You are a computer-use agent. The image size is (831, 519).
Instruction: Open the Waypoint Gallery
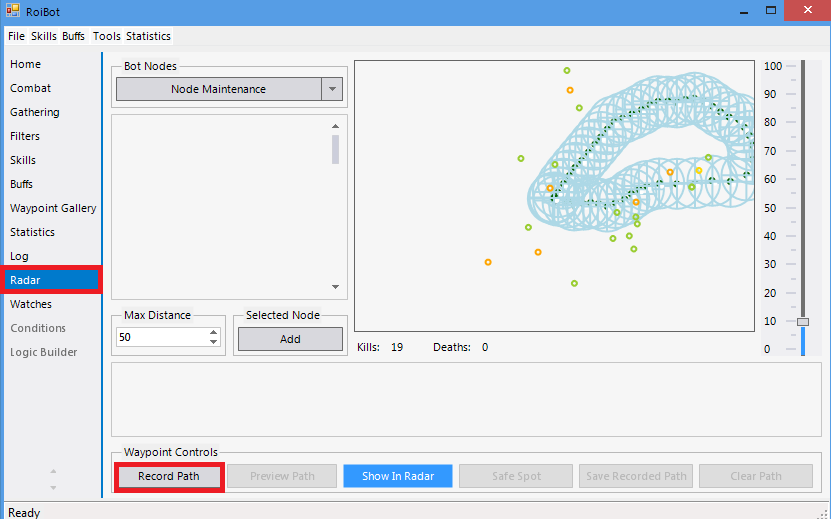tap(53, 208)
